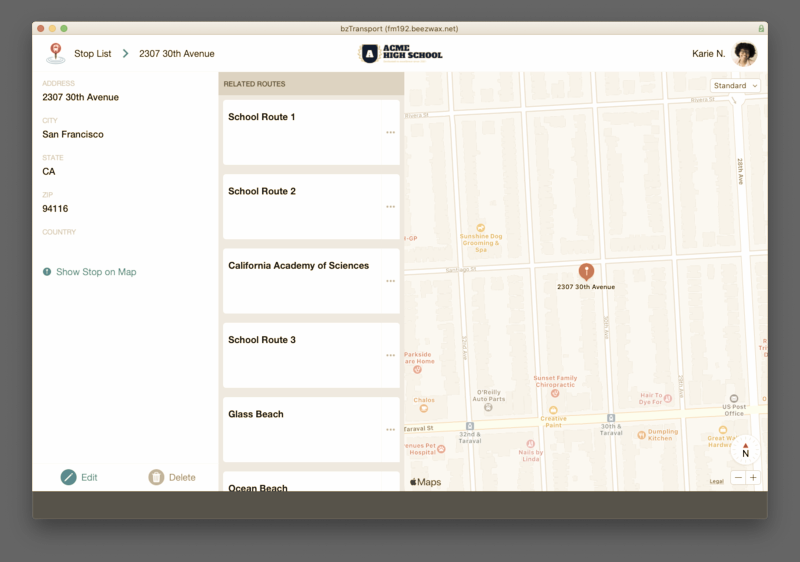Viewport: 800px width, 562px height.
Task: Click the ACME High School logo
Action: point(400,54)
